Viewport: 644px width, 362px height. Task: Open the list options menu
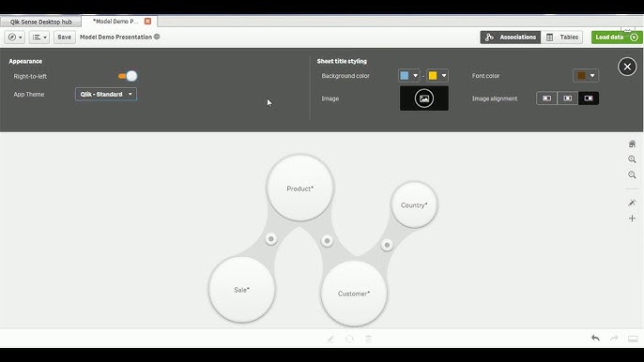coord(39,37)
